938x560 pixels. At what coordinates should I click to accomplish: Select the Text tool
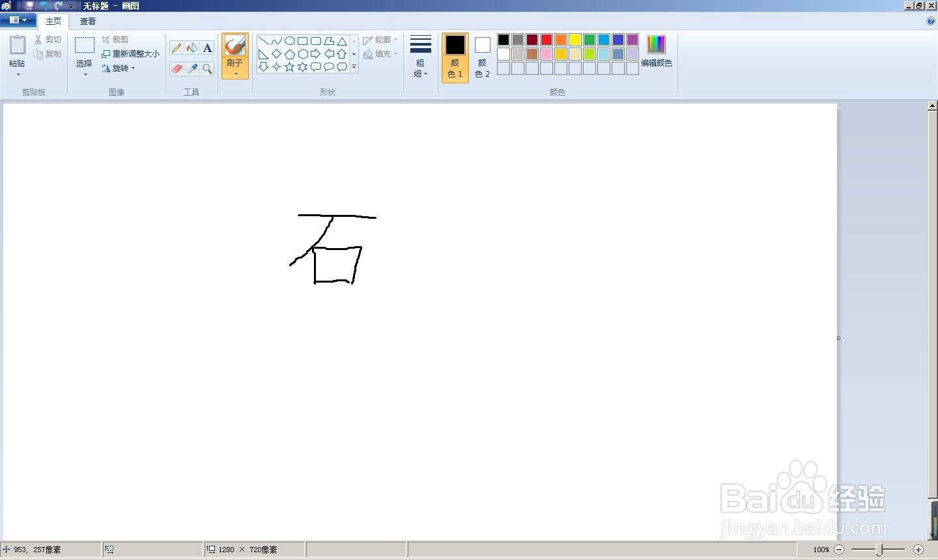207,48
